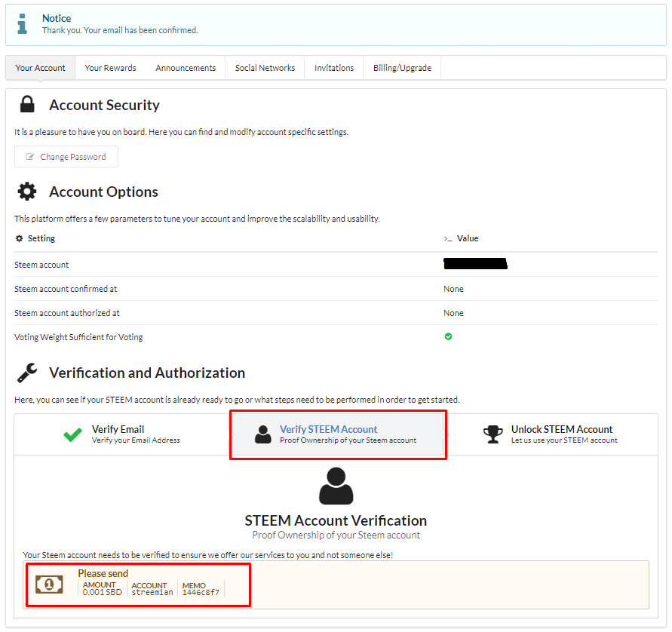This screenshot has width=672, height=632.
Task: Open the Your Account tab
Action: point(40,68)
